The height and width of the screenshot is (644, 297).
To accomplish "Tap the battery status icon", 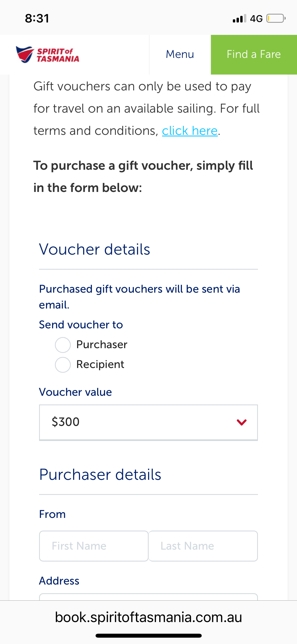I will pyautogui.click(x=276, y=19).
